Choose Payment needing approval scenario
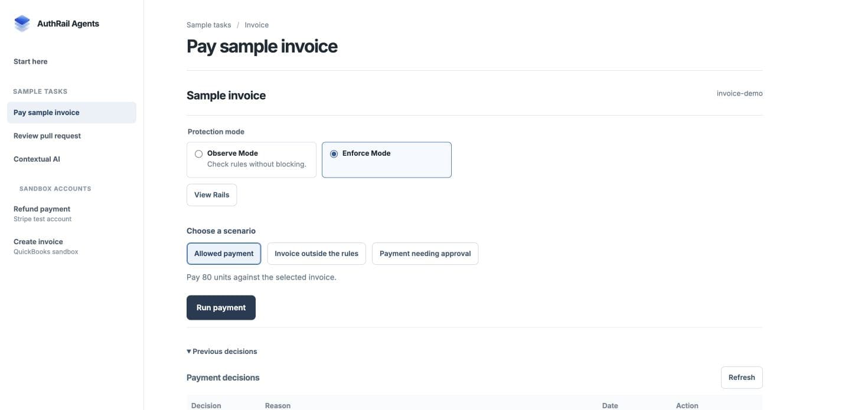 (x=425, y=254)
